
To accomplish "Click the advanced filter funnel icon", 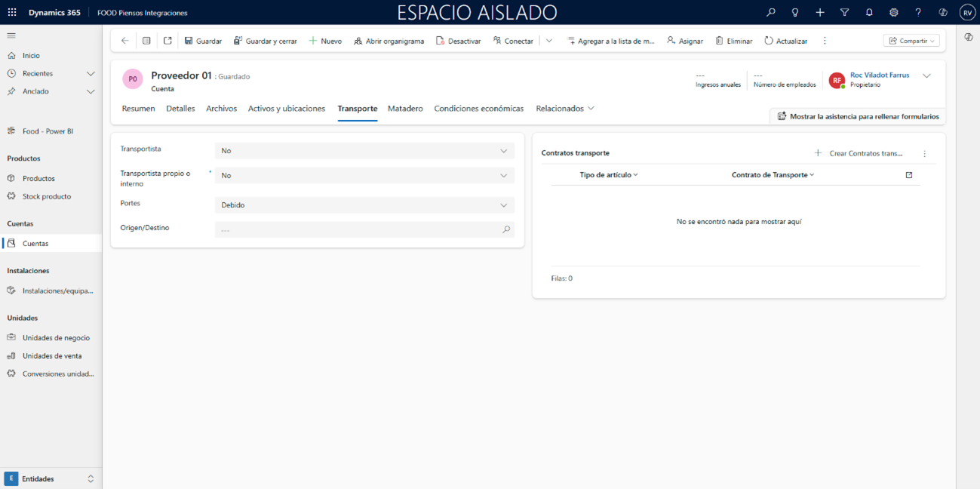I will [x=844, y=13].
